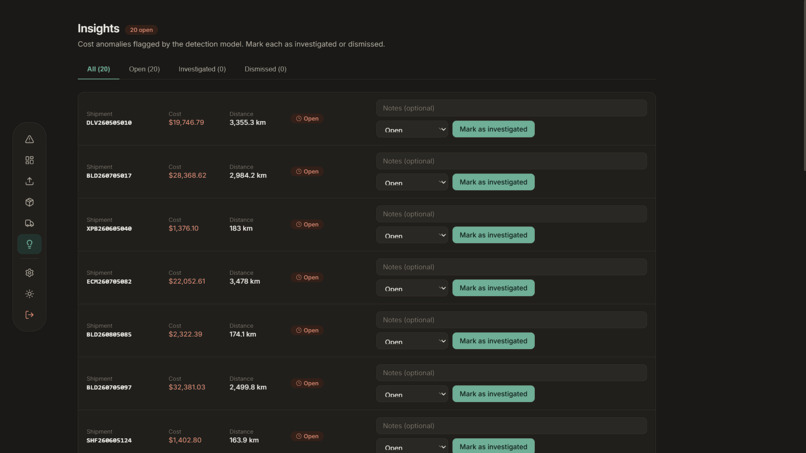
Task: Open status dropdown for shipment BLD260805085
Action: 412,341
